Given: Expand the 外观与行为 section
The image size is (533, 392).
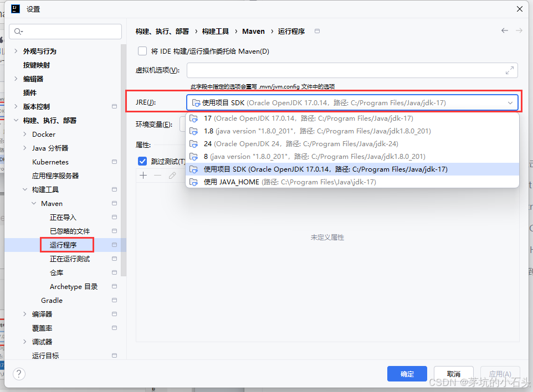Looking at the screenshot, I should 16,51.
